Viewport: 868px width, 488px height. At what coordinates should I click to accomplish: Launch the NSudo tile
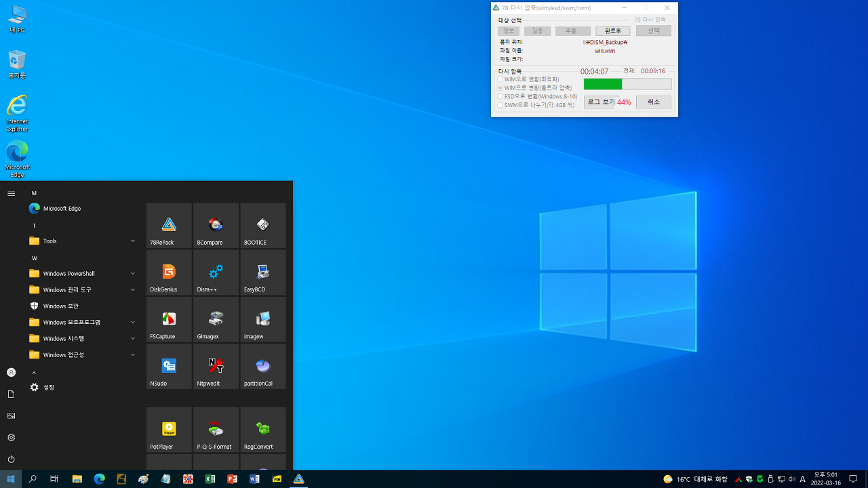click(x=169, y=367)
